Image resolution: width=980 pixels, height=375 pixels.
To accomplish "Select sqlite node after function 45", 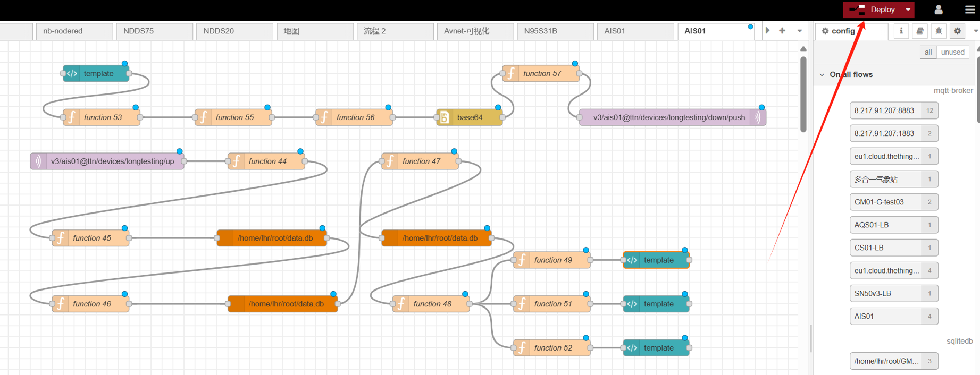I will (x=272, y=238).
